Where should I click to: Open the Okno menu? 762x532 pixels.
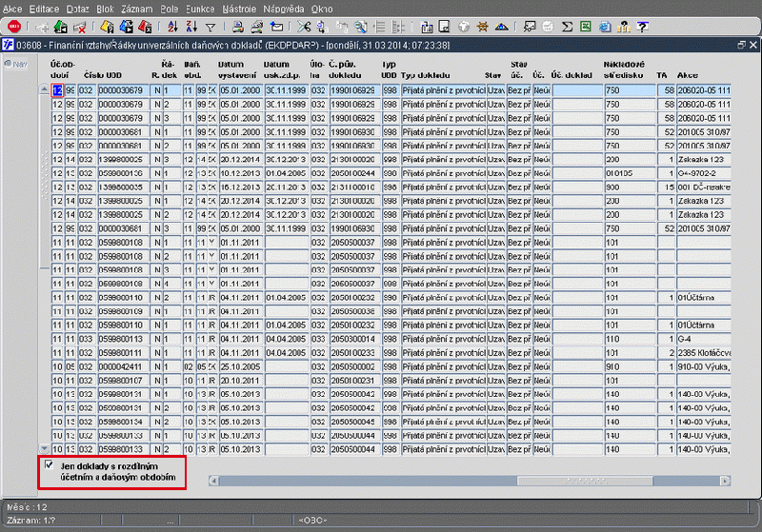[x=322, y=9]
